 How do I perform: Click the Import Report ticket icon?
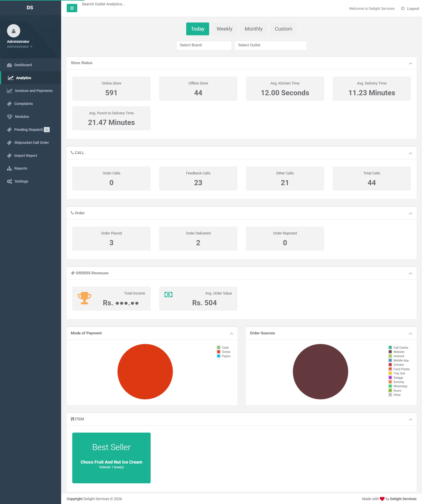9,156
